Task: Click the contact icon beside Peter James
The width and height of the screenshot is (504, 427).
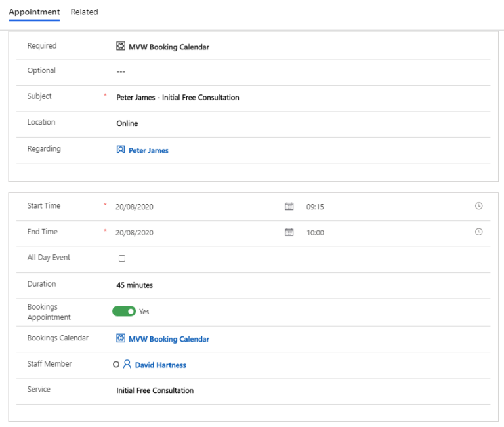Action: (x=121, y=150)
